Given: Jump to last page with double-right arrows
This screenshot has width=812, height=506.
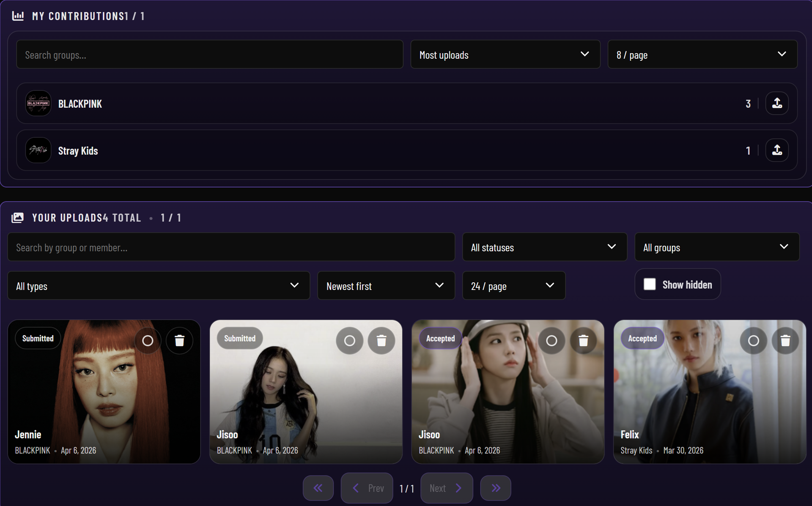Looking at the screenshot, I should (x=495, y=488).
